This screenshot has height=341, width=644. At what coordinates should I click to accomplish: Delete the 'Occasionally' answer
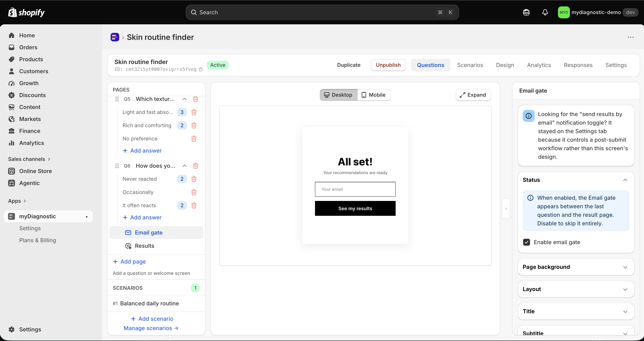coord(194,192)
